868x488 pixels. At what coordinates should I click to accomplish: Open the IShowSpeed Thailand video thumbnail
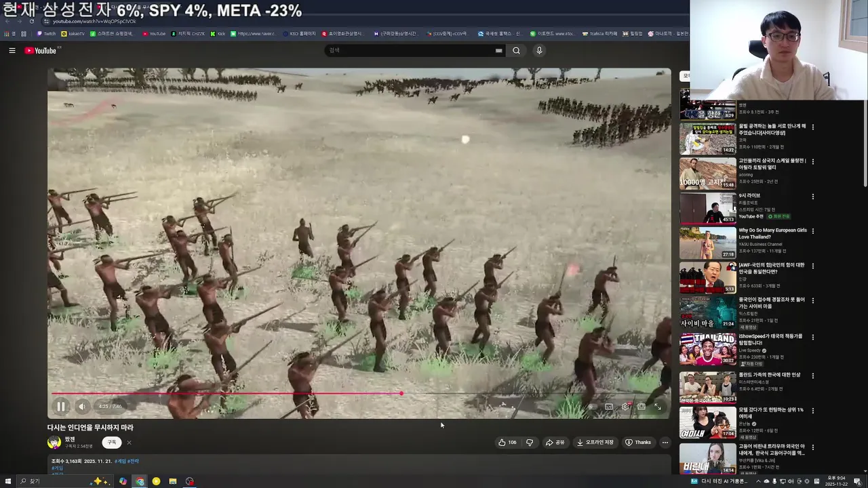pos(707,348)
